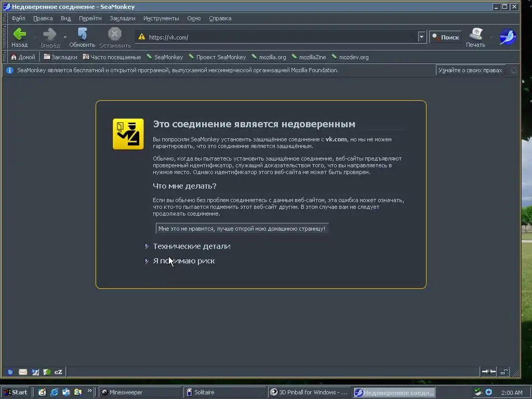Click the warning icon in the address bar
The width and height of the screenshot is (532, 399).
coord(142,37)
